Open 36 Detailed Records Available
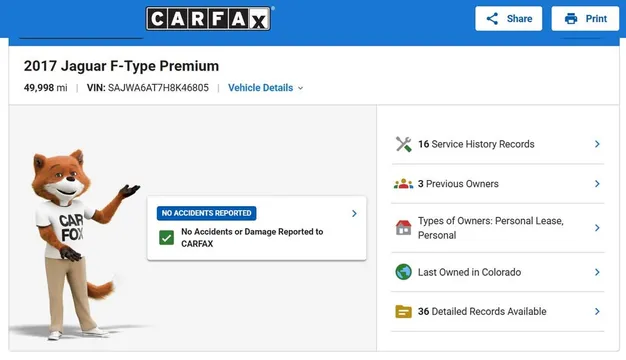626x360 pixels. [x=497, y=311]
